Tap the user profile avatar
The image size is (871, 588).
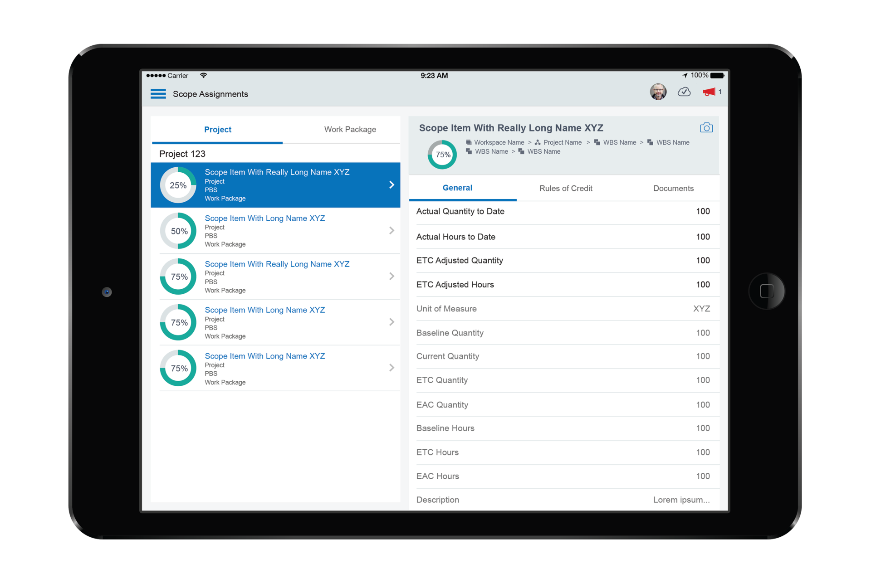click(658, 92)
